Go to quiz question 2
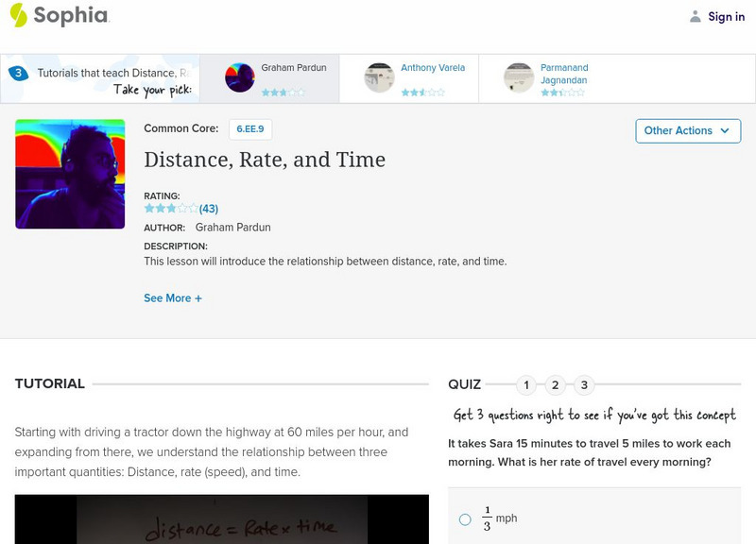Image resolution: width=756 pixels, height=544 pixels. click(555, 385)
